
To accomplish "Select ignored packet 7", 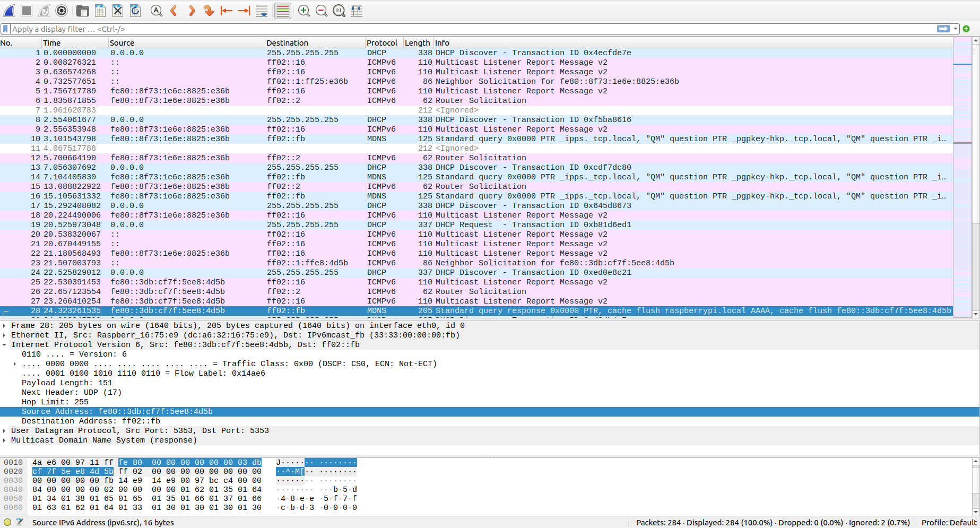I will tap(476, 110).
